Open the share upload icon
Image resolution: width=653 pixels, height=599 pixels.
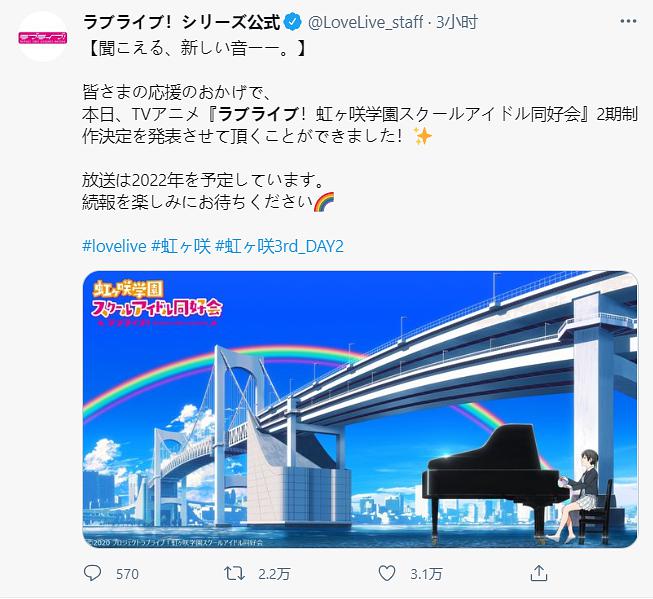point(538,573)
